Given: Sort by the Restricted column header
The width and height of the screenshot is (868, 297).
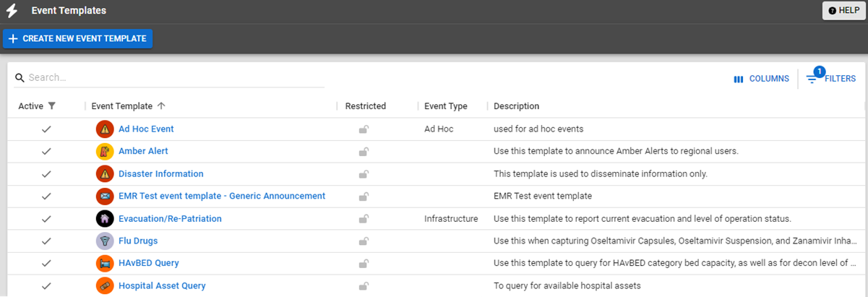Looking at the screenshot, I should tap(365, 106).
